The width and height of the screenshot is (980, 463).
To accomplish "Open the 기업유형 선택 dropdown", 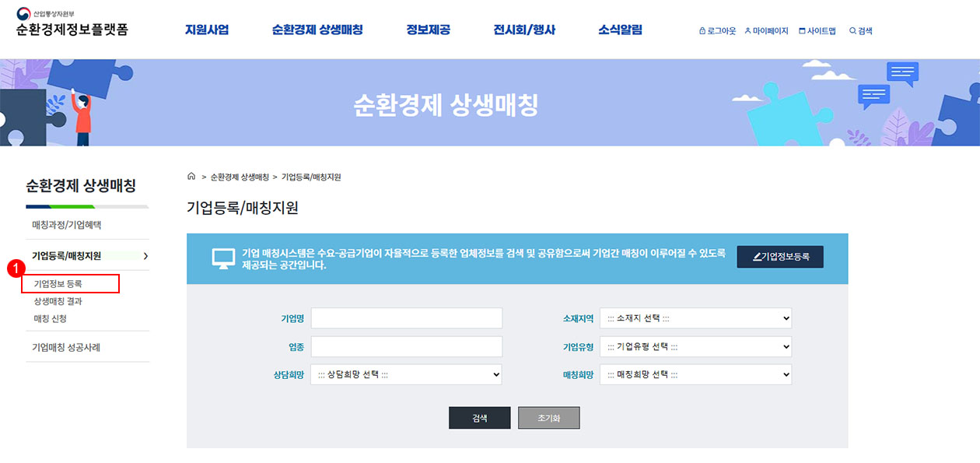I will pyautogui.click(x=695, y=347).
